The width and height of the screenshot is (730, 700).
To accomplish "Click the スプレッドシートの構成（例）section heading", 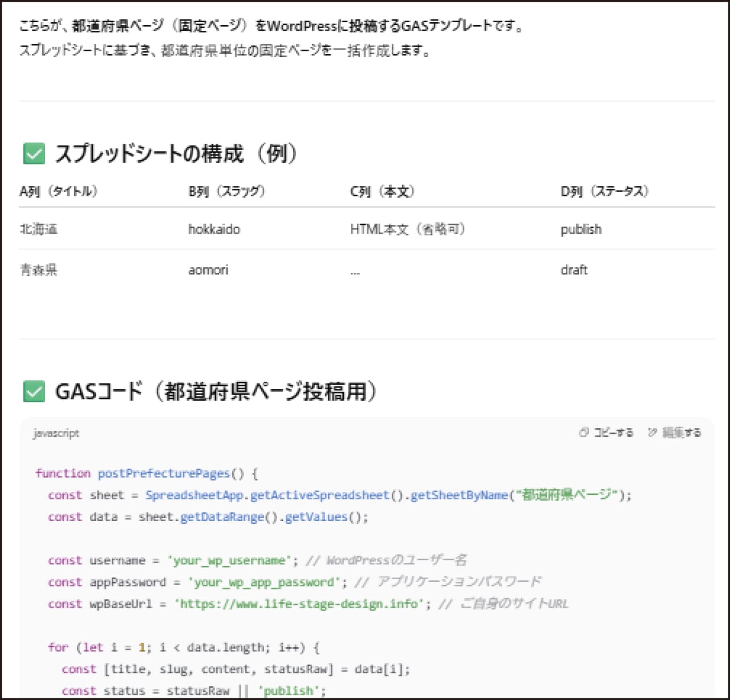I will [x=176, y=153].
